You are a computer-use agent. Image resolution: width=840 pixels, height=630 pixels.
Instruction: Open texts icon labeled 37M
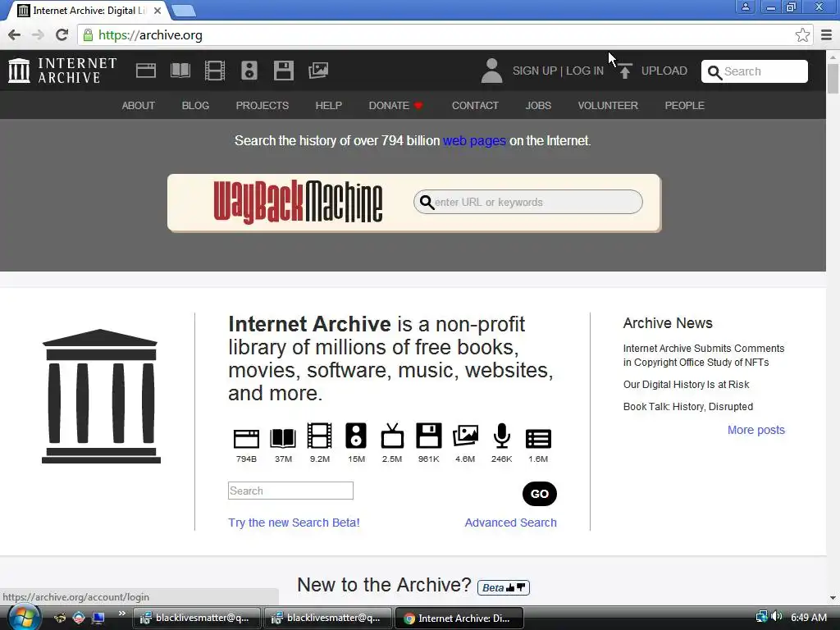click(x=283, y=438)
